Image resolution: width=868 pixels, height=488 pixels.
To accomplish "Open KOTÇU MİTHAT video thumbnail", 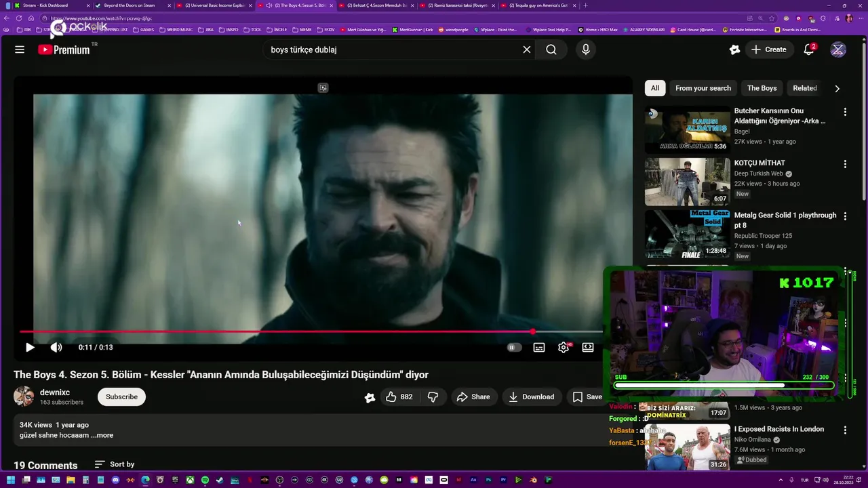I will tap(688, 182).
